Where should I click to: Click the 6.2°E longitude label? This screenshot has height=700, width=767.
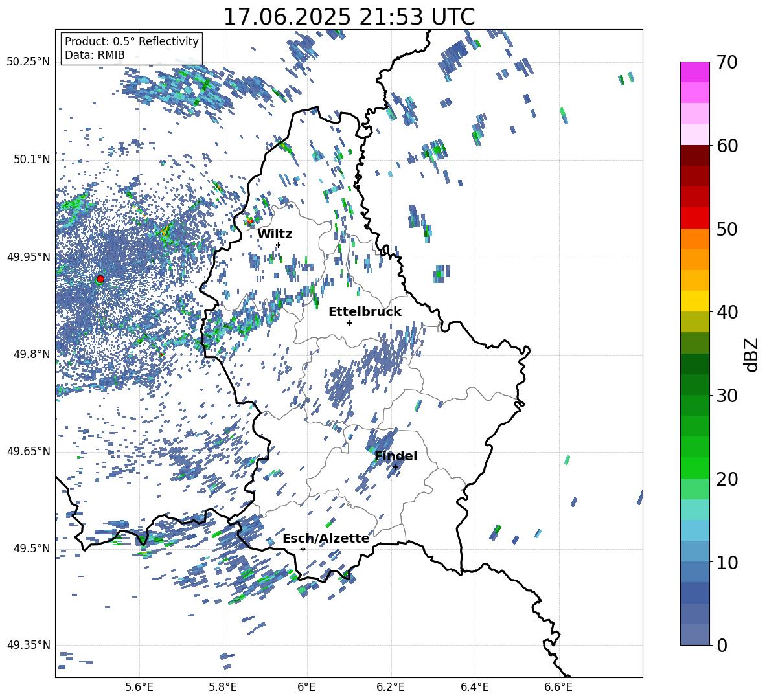coord(391,687)
